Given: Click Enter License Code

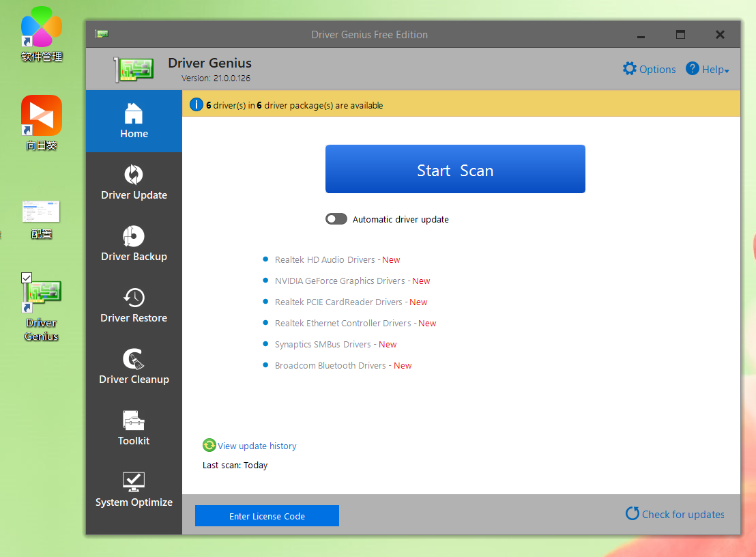Looking at the screenshot, I should click(267, 515).
